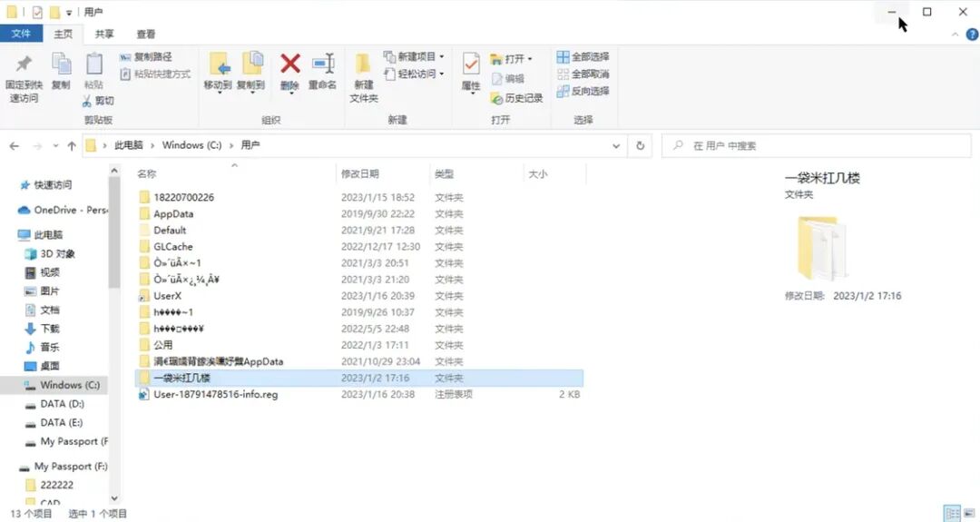Click 全部选择 (Select all)
Viewport: 980px width, 522px height.
[583, 57]
